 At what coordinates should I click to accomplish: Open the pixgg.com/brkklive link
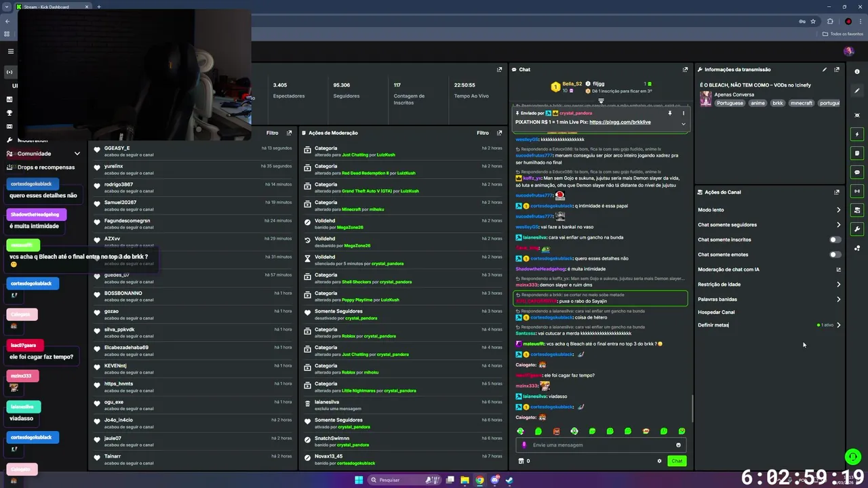point(620,122)
